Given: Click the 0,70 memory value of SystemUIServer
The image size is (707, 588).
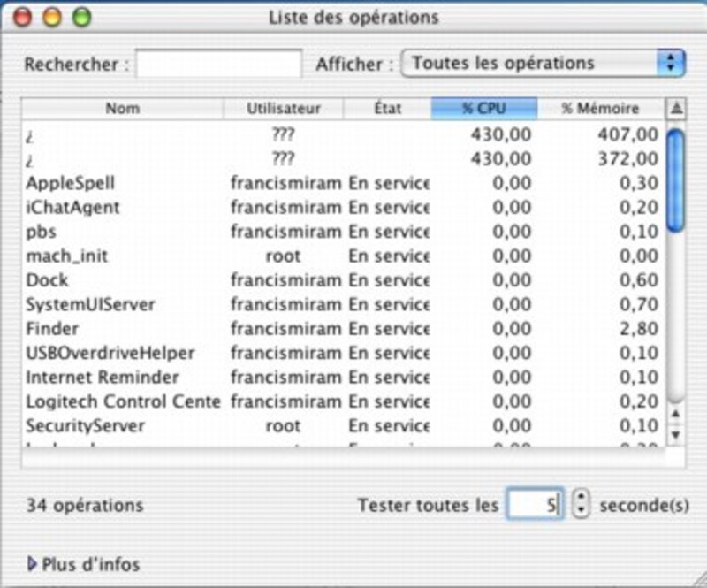Looking at the screenshot, I should tap(639, 304).
